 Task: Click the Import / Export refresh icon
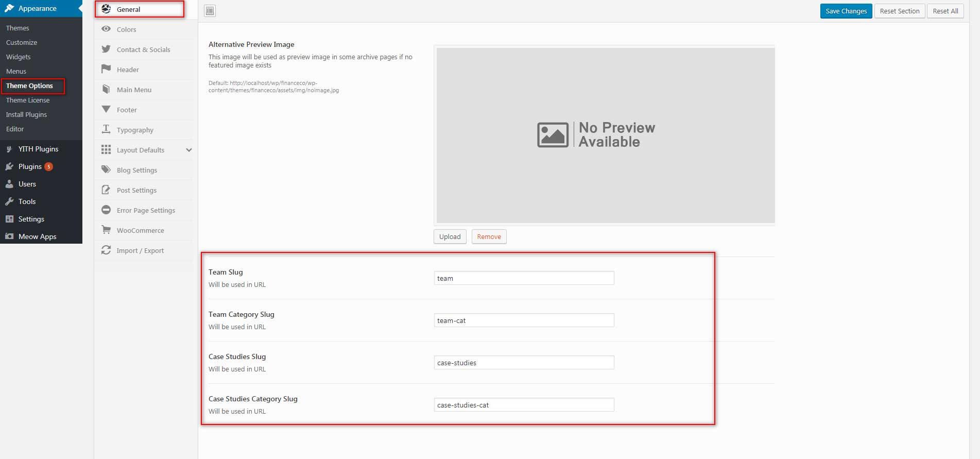click(x=106, y=250)
